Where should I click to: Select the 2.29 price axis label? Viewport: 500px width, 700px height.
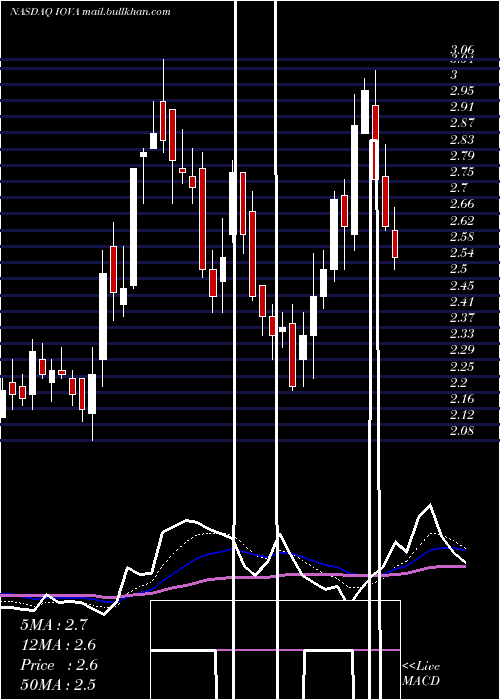(462, 350)
